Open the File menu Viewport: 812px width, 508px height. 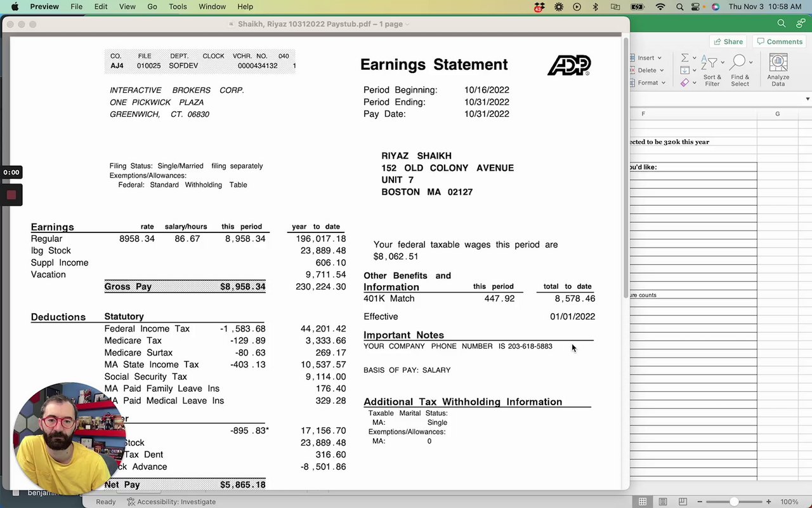click(x=76, y=6)
